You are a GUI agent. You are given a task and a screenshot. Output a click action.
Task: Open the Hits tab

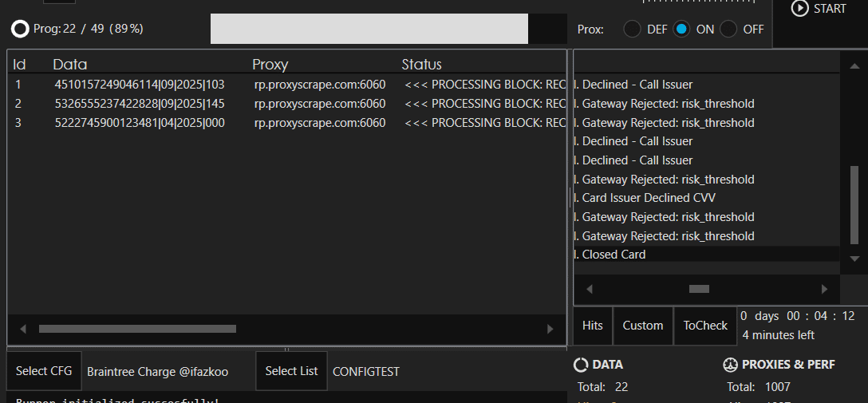click(x=593, y=326)
